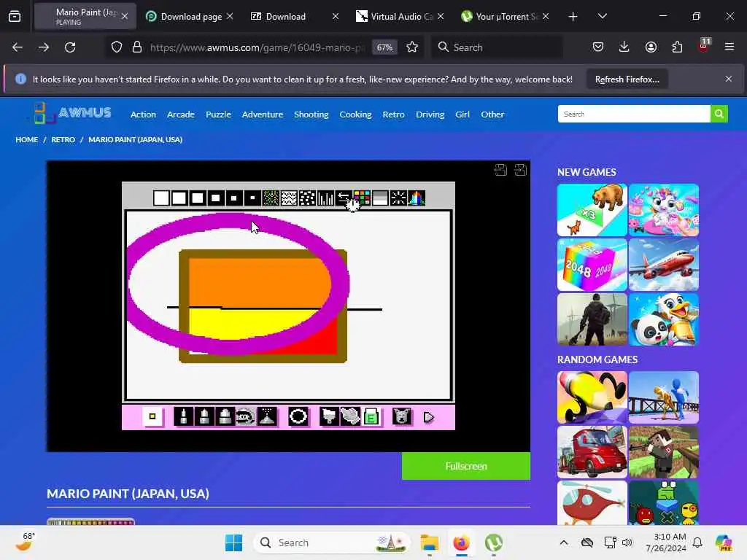The height and width of the screenshot is (560, 747).
Task: Open the Adventure category
Action: [x=263, y=114]
